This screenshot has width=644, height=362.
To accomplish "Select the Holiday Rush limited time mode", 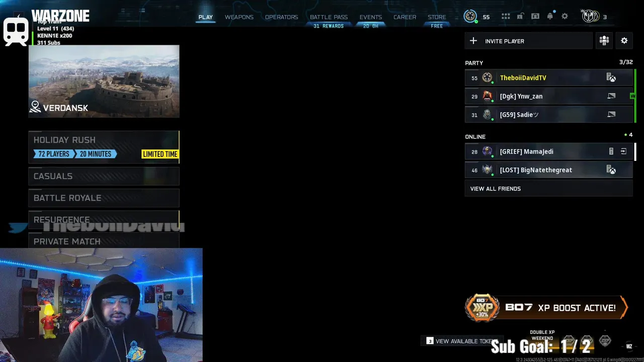I will (104, 147).
